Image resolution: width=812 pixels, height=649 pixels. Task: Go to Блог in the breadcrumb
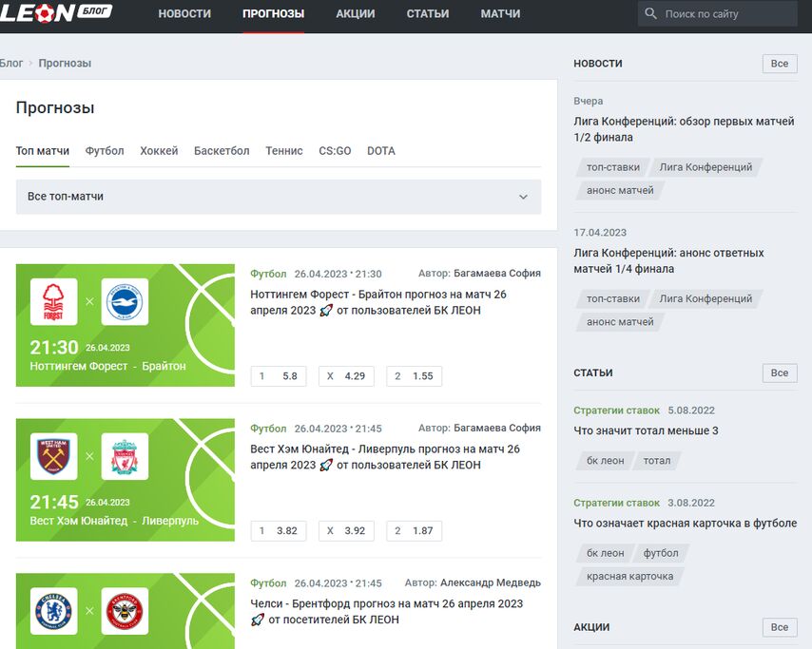tap(11, 63)
